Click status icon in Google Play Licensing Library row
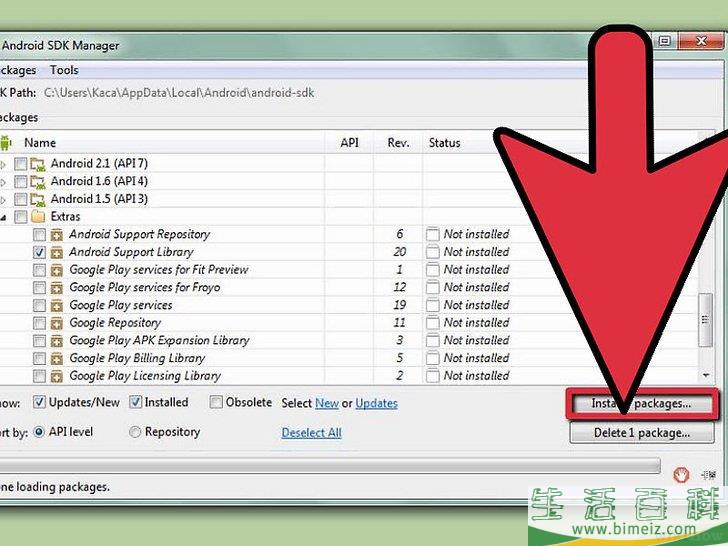 click(432, 376)
